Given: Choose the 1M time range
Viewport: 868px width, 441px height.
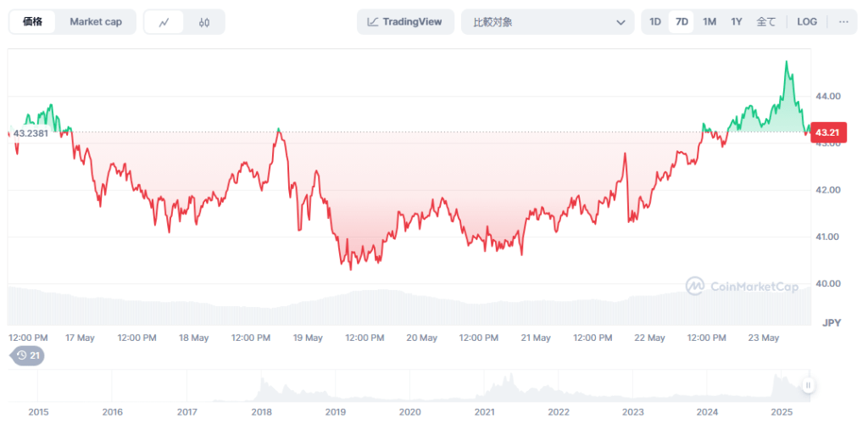Looking at the screenshot, I should click(709, 22).
